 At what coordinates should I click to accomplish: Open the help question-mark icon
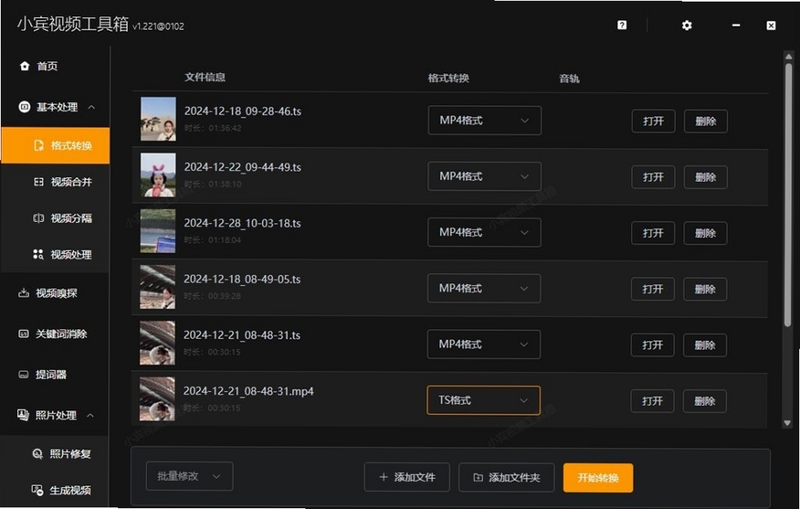coord(621,25)
